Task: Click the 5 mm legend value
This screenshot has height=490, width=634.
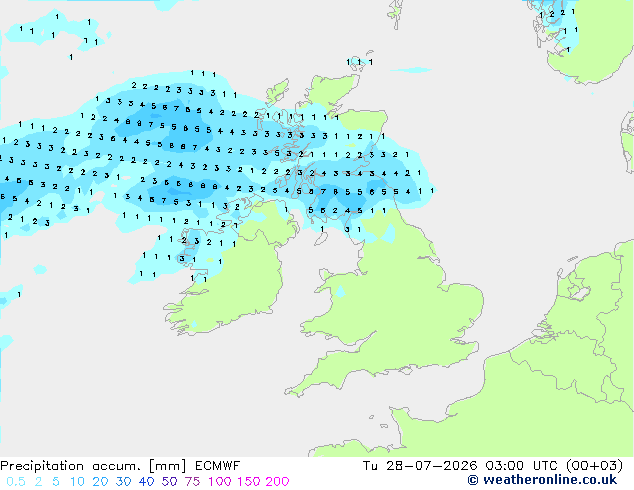Action: point(56,482)
